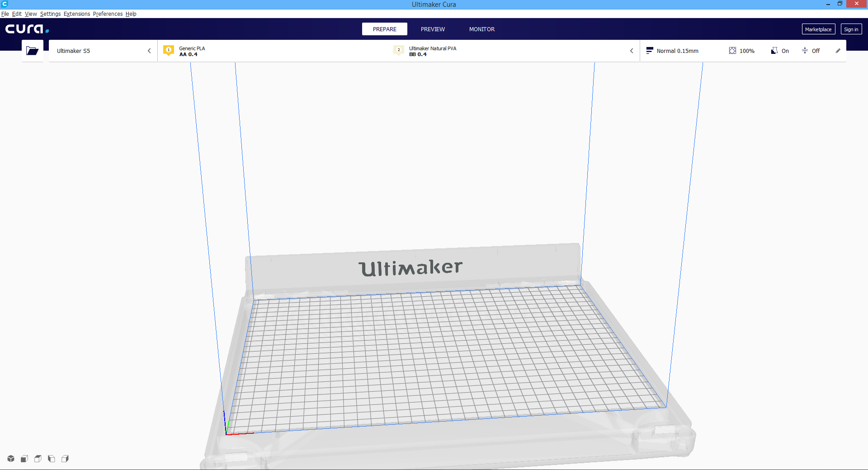This screenshot has height=470, width=868.
Task: Switch to the PREVIEW stage tab
Action: click(x=433, y=29)
